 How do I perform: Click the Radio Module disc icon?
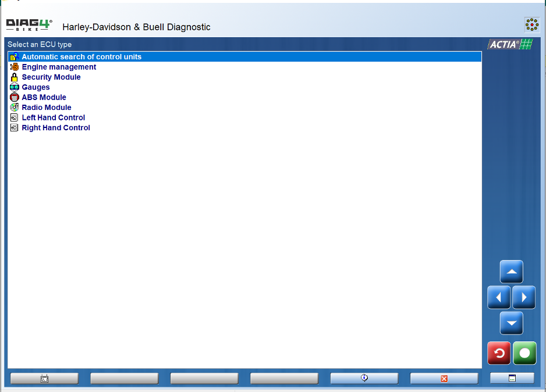tap(15, 107)
